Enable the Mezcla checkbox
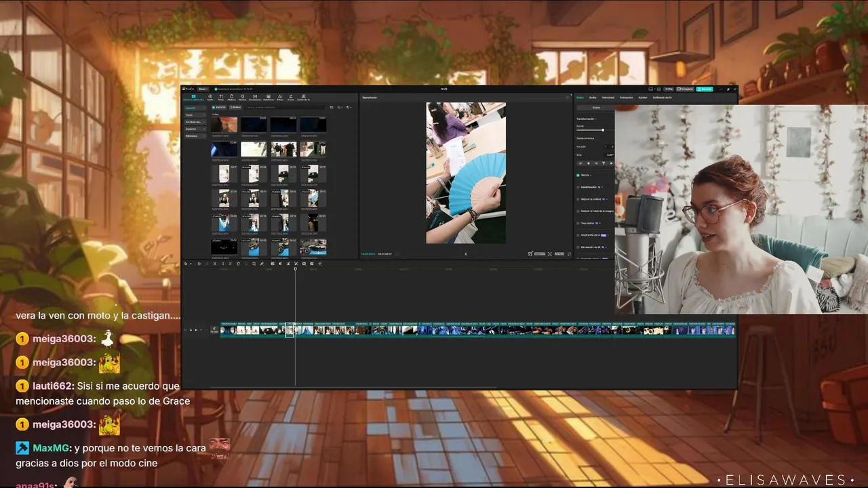The width and height of the screenshot is (868, 488). pos(578,175)
